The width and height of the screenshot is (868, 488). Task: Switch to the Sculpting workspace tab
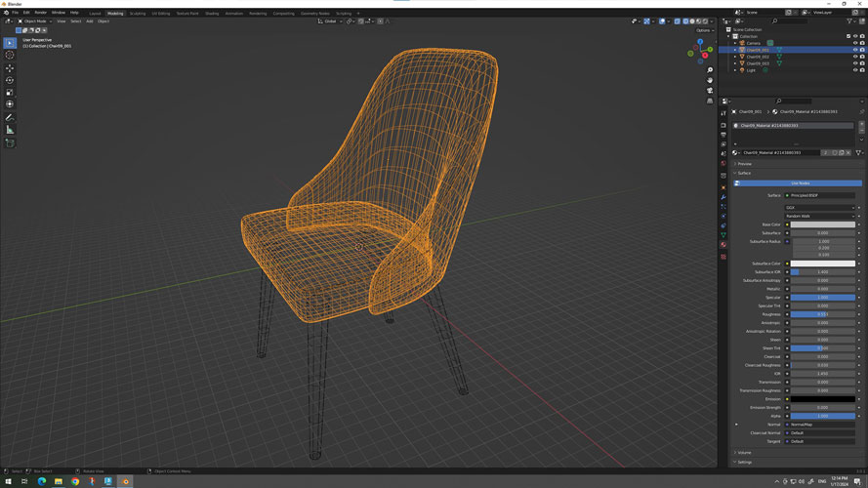coord(138,14)
